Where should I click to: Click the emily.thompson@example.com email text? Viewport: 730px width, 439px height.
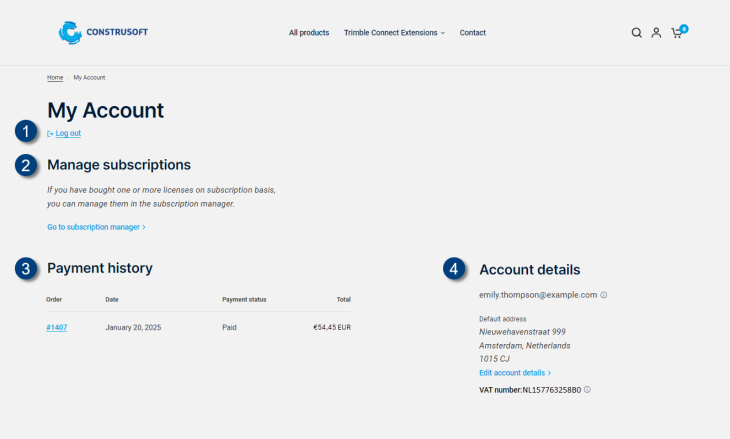[x=538, y=295]
